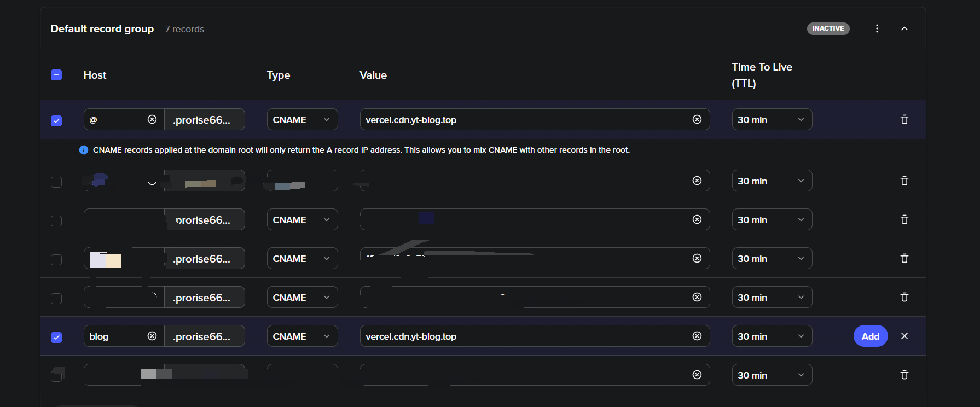Uncheck the @ record checkbox
Image resolution: width=980 pixels, height=407 pixels.
click(56, 120)
